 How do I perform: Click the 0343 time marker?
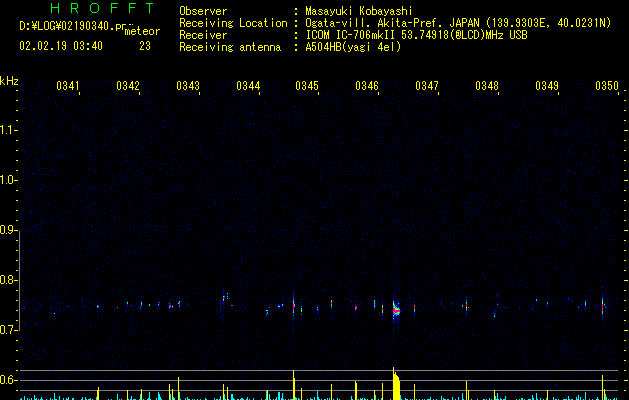pyautogui.click(x=188, y=86)
